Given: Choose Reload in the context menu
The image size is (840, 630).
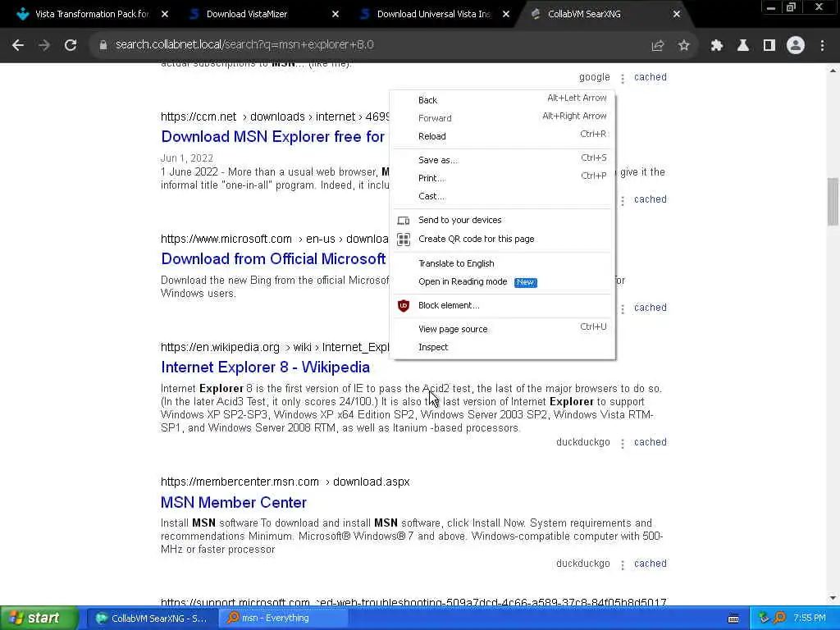Looking at the screenshot, I should 503,136.
